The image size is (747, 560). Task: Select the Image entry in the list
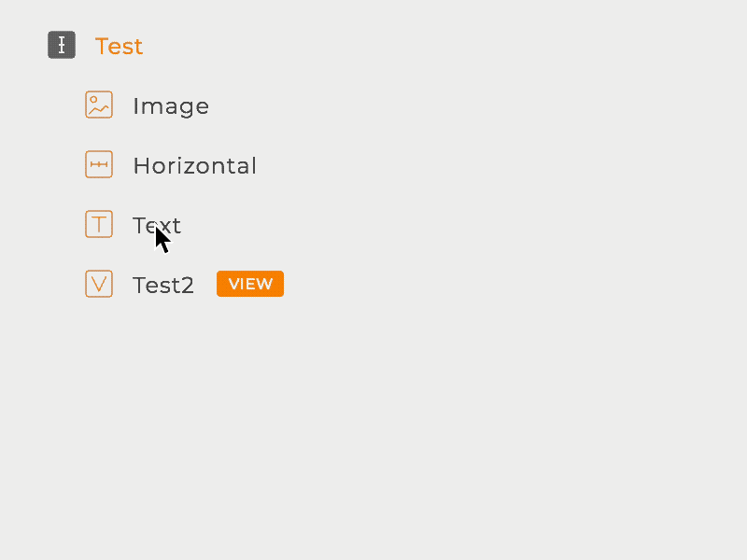[x=171, y=105]
